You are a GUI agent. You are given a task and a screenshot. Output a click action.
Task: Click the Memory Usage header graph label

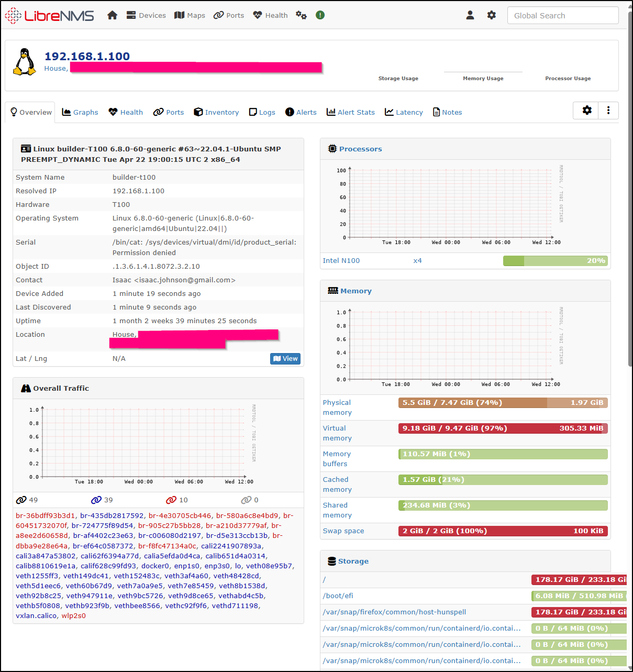tap(483, 79)
